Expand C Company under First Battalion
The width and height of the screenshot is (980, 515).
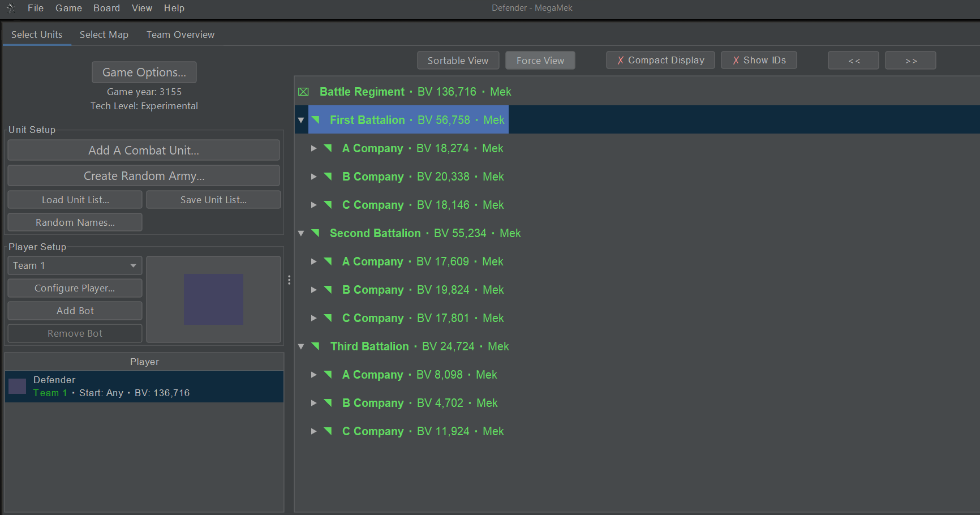tap(313, 205)
